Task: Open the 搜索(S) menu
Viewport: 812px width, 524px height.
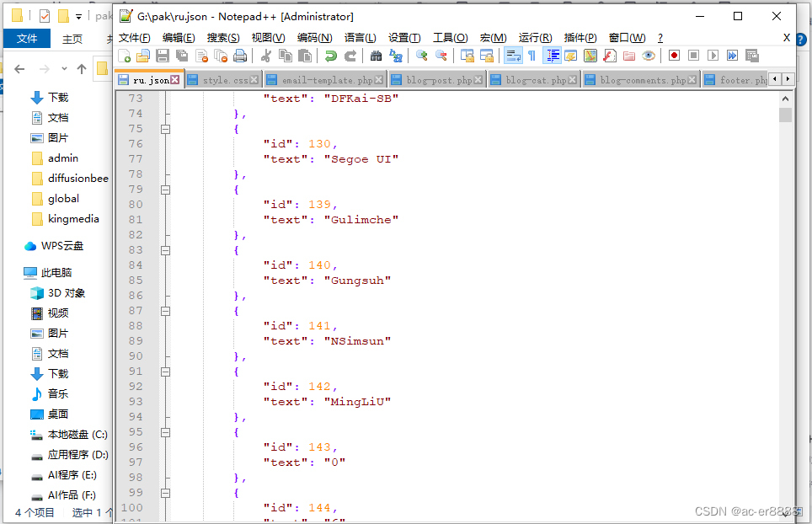Action: [x=223, y=38]
